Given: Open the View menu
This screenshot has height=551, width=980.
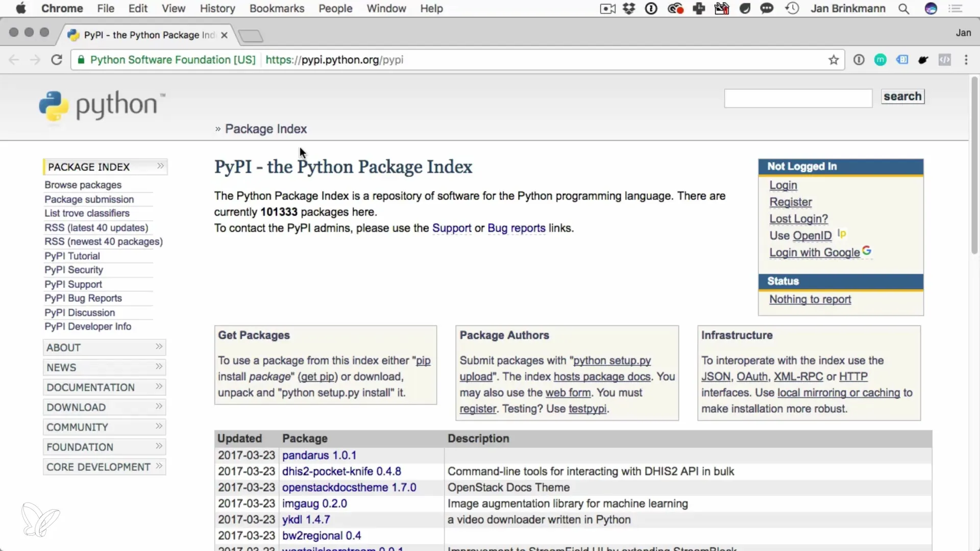Looking at the screenshot, I should pos(174,9).
